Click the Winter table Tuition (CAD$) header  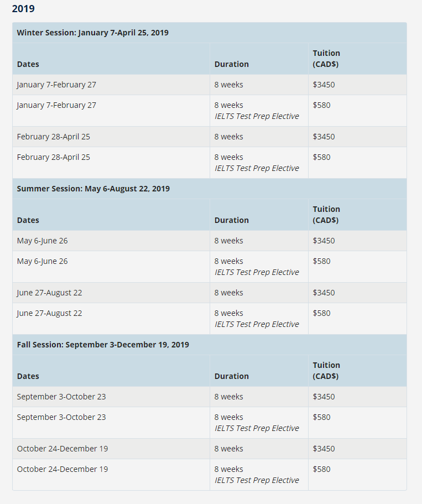pos(326,59)
